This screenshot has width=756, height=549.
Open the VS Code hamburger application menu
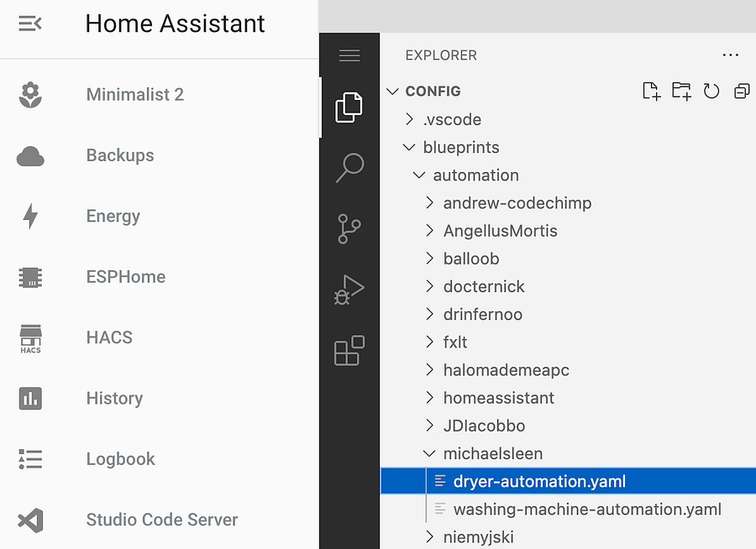tap(349, 55)
